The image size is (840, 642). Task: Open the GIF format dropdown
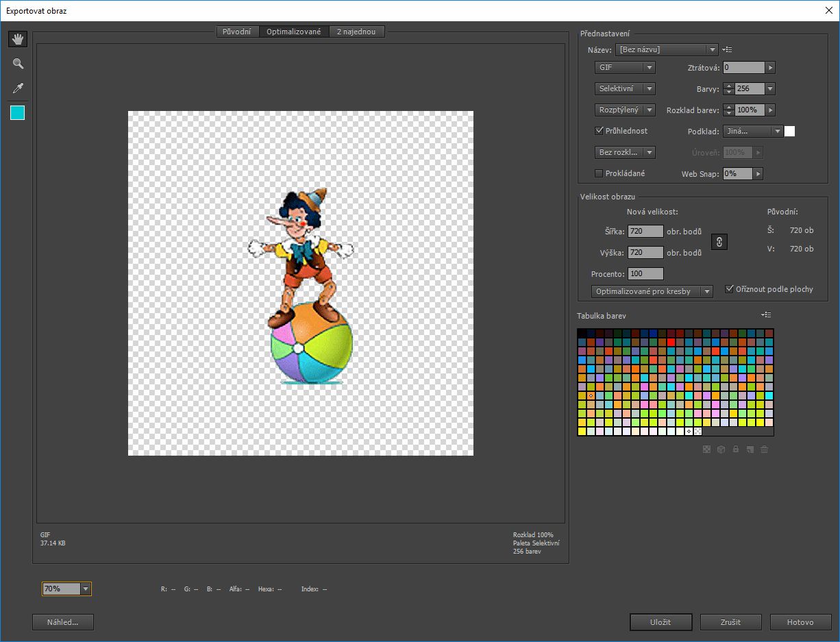(x=625, y=68)
